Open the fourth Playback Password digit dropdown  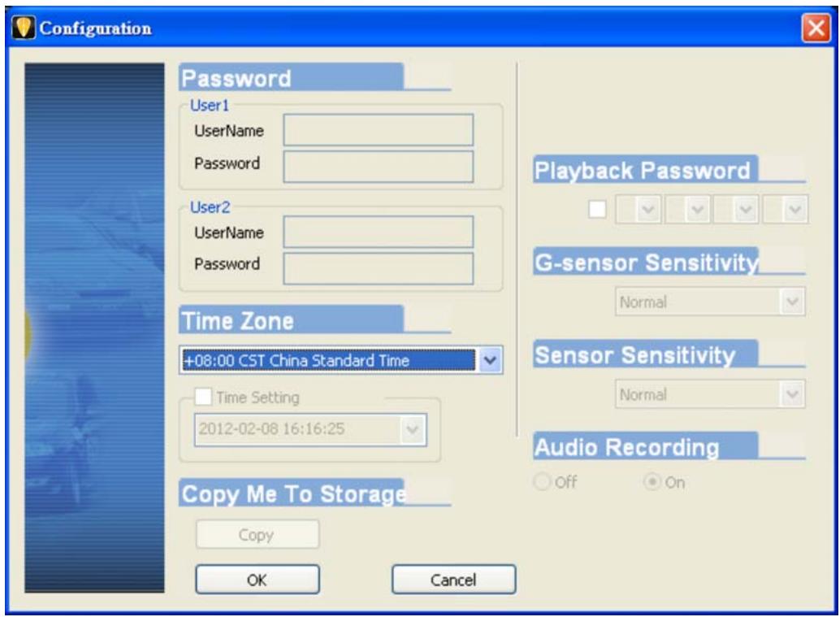(795, 209)
